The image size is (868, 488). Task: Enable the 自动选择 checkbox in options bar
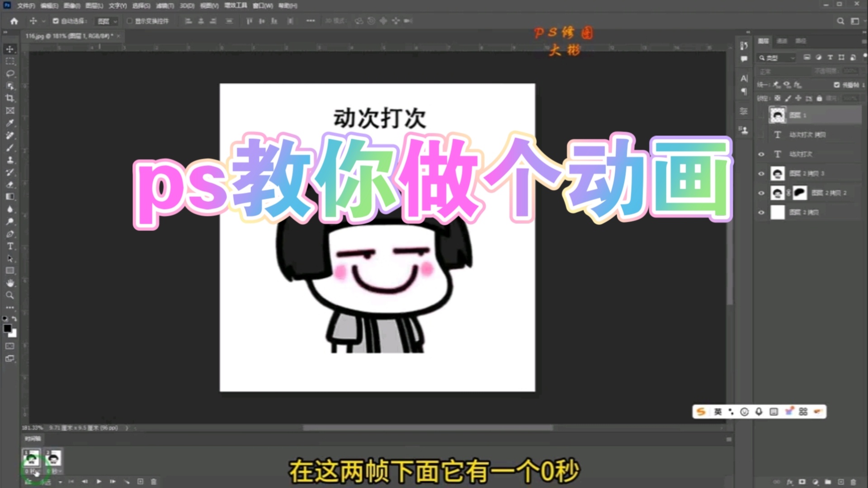pos(55,21)
